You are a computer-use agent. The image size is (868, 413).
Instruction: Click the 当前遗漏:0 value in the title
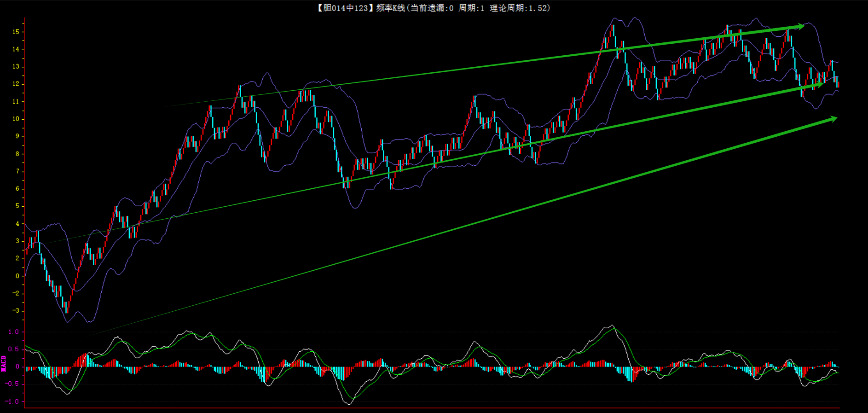[x=432, y=8]
